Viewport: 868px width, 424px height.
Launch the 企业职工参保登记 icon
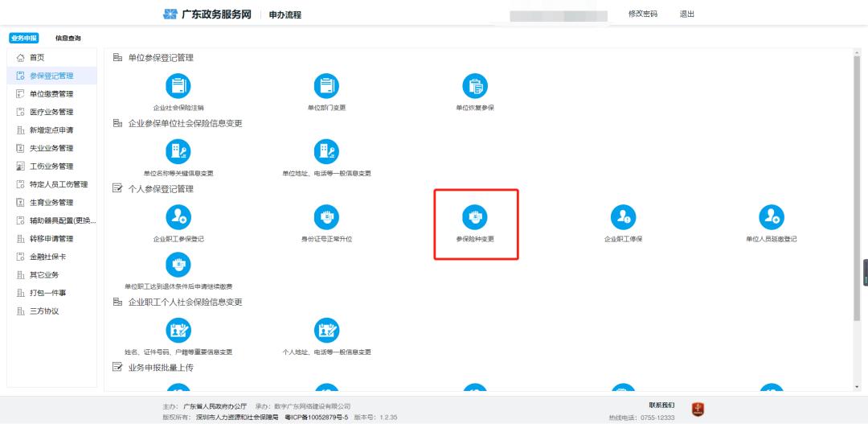pyautogui.click(x=178, y=217)
